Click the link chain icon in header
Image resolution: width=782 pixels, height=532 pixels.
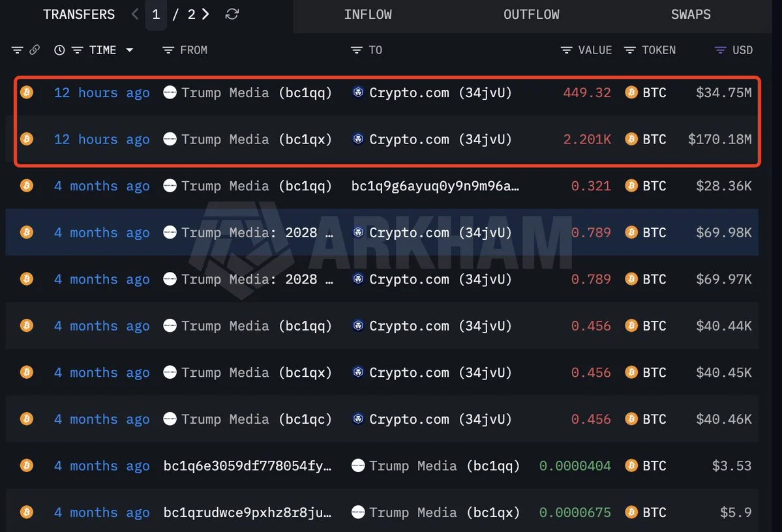pos(35,50)
